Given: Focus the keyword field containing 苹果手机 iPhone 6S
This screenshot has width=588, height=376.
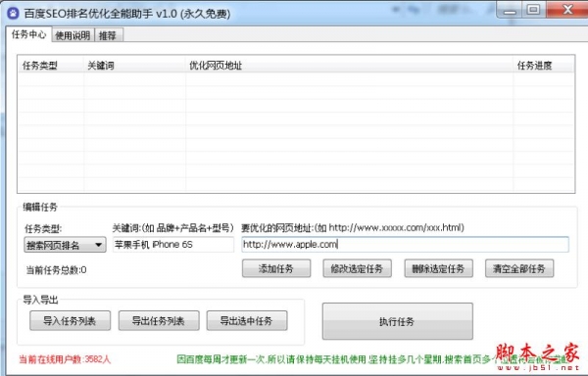Looking at the screenshot, I should [x=173, y=245].
